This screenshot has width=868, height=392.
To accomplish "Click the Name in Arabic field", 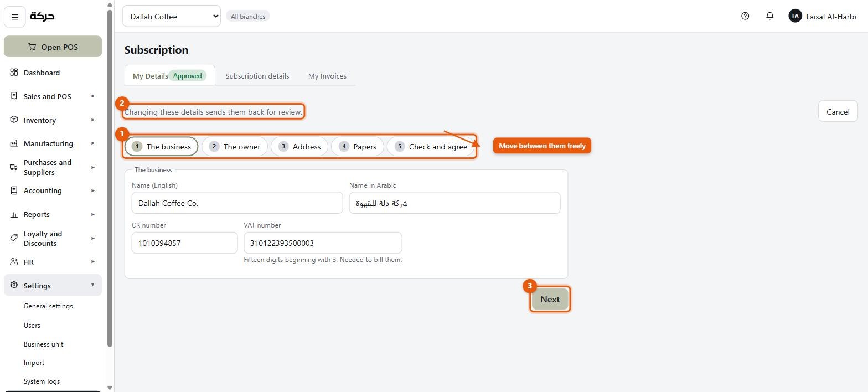I will pyautogui.click(x=454, y=203).
